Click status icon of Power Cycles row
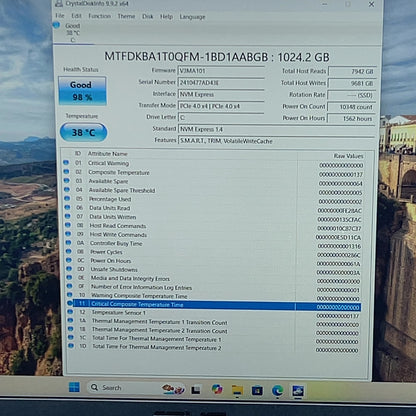 pyautogui.click(x=69, y=251)
